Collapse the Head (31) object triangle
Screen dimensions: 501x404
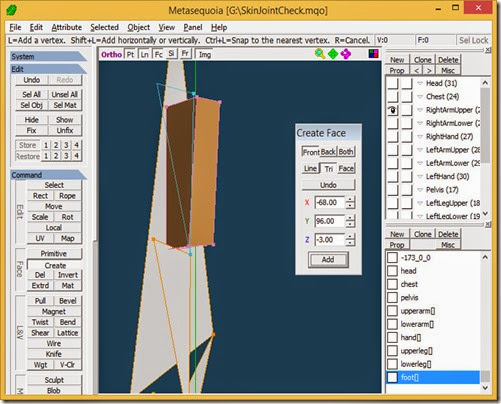tap(420, 83)
